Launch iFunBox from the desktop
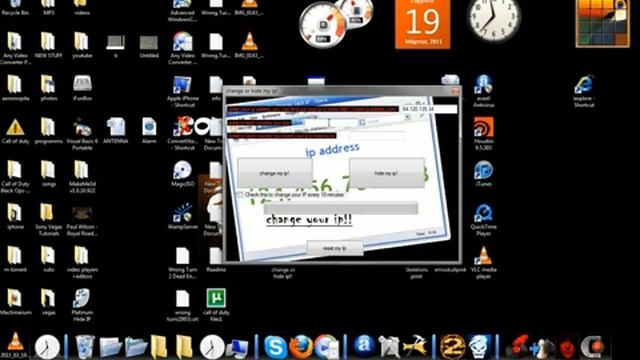The width and height of the screenshot is (640, 360). pyautogui.click(x=82, y=88)
